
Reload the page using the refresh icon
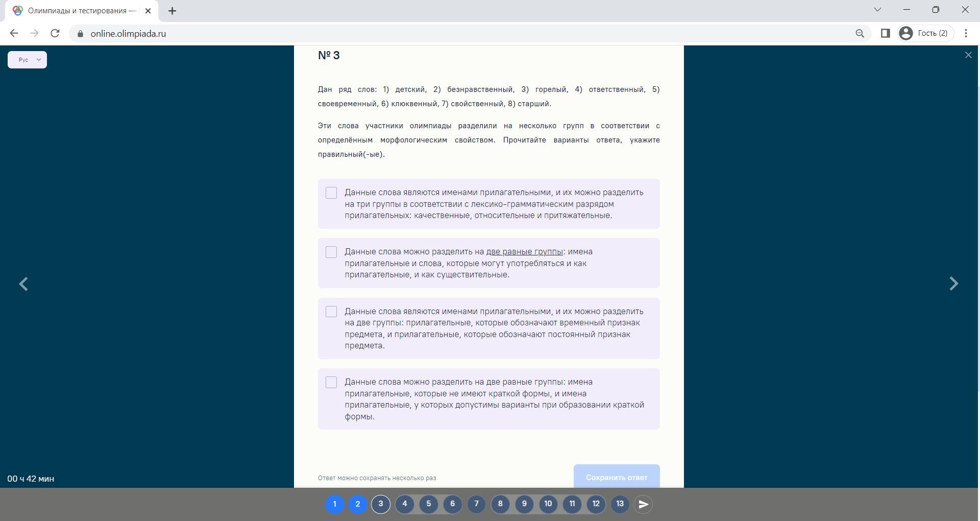pos(55,34)
